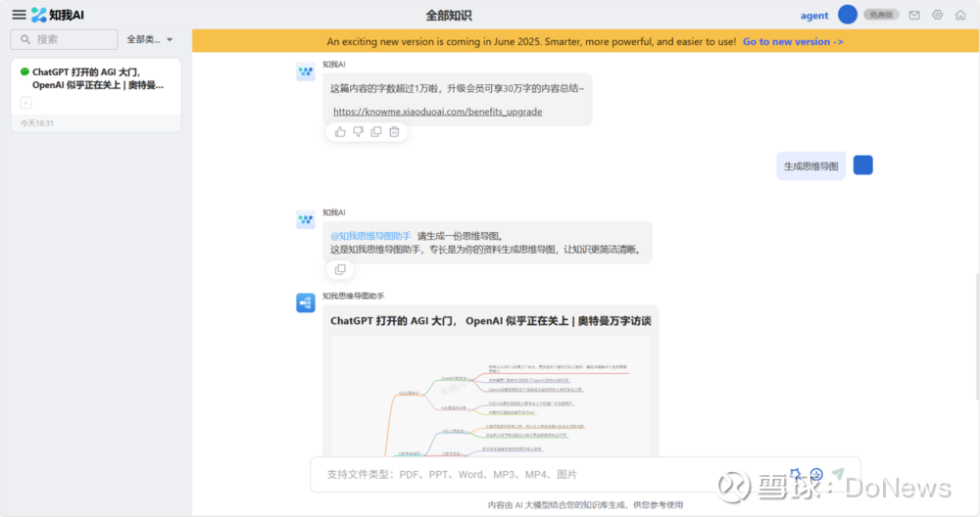Click the 生成思维导图 user message bubble
980x517 pixels.
810,166
